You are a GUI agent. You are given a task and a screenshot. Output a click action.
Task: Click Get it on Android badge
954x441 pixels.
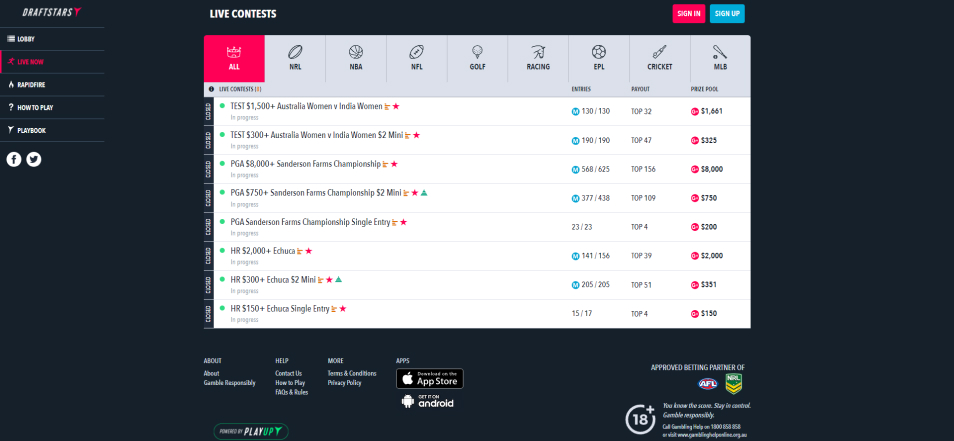428,401
